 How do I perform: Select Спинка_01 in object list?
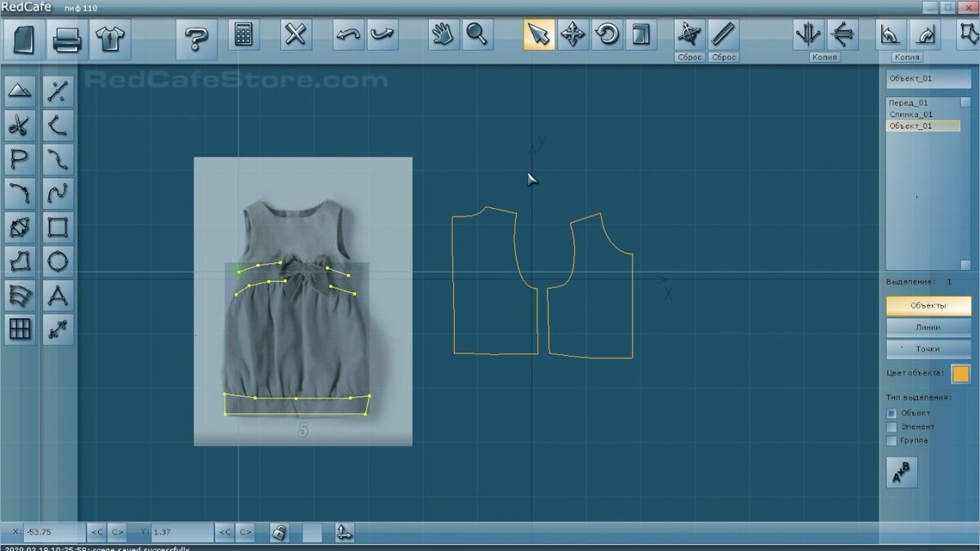point(923,114)
